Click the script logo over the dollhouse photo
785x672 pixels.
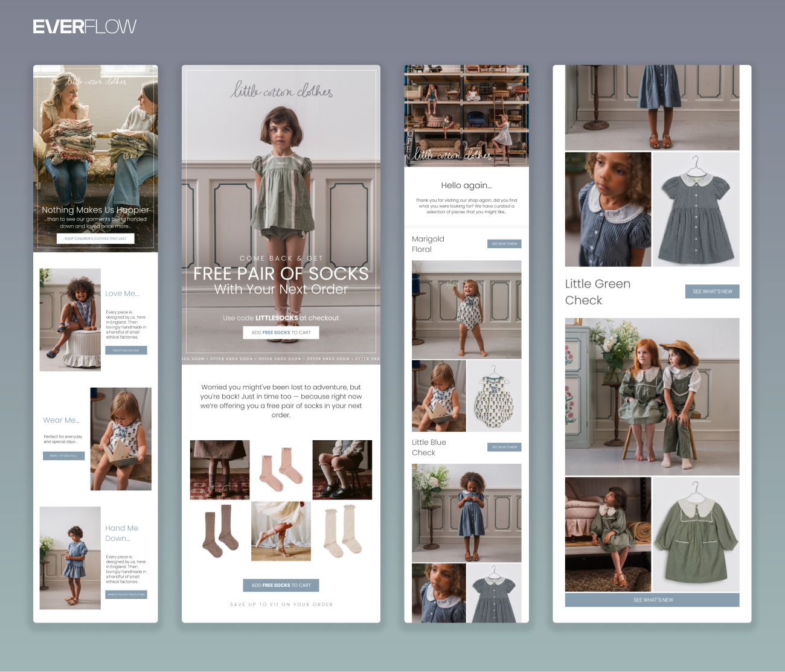coord(453,155)
